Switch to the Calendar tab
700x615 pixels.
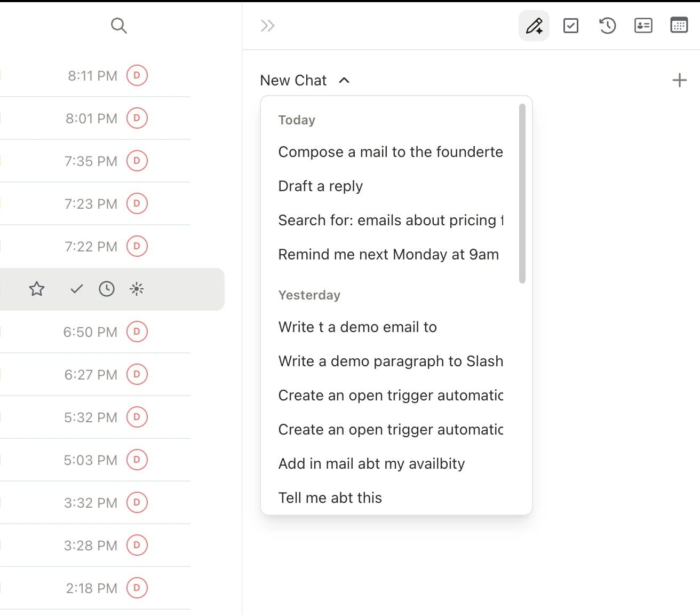pos(679,25)
